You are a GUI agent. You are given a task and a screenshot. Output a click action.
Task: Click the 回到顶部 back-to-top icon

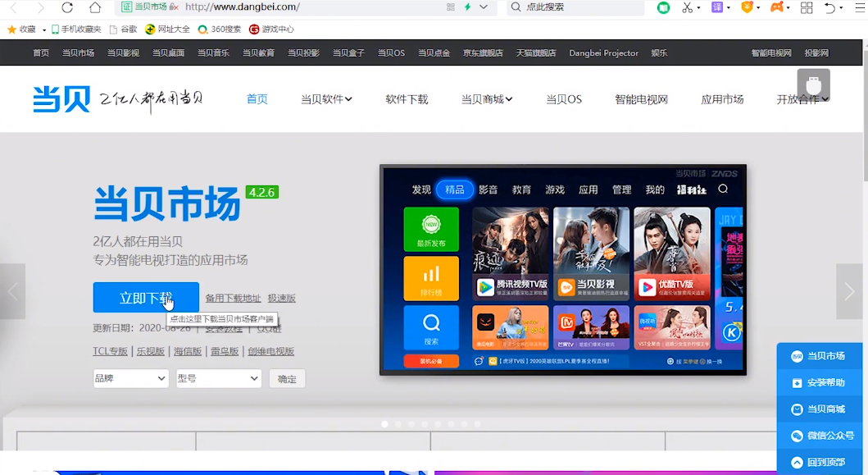(x=797, y=463)
